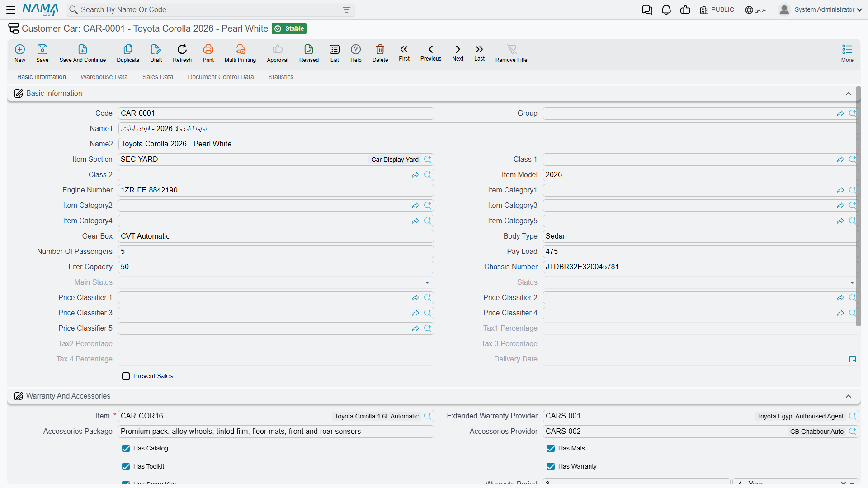
Task: Search the Warranty Item lookup
Action: (x=428, y=416)
